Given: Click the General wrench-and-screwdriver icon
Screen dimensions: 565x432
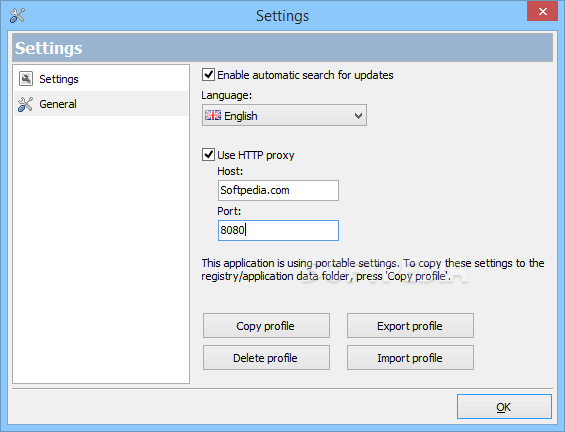Looking at the screenshot, I should (x=25, y=104).
